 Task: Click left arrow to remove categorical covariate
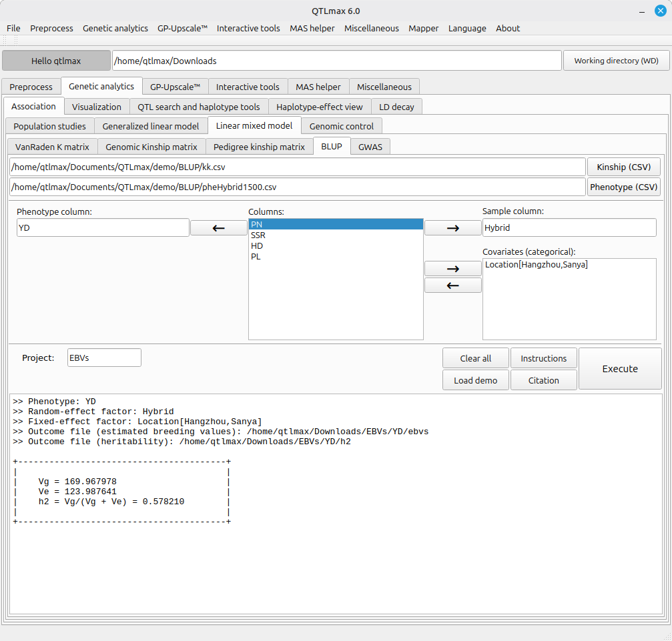pos(452,285)
